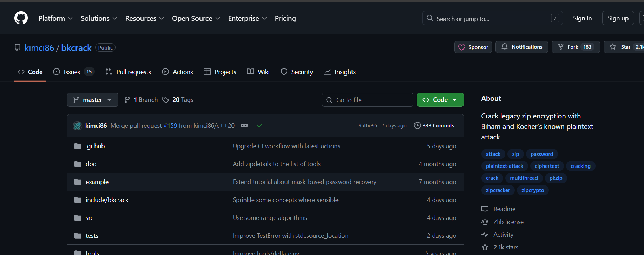View the green check status of the commit
644x255 pixels.
260,125
